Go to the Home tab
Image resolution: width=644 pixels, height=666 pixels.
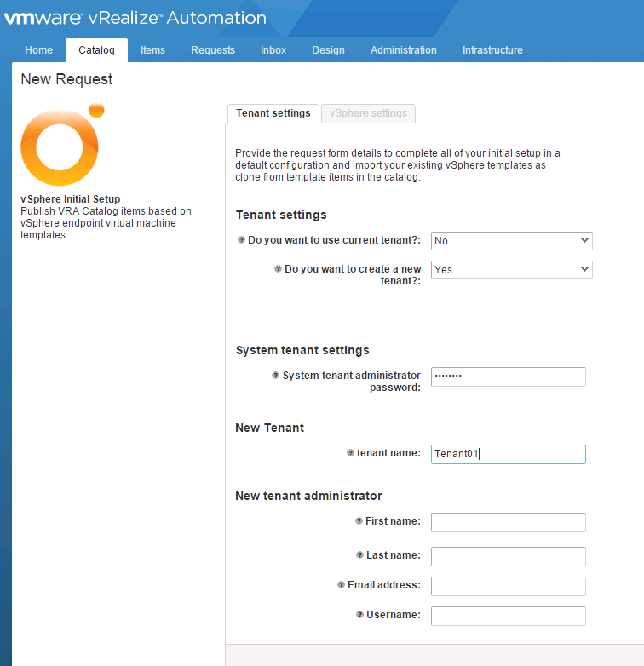[38, 50]
